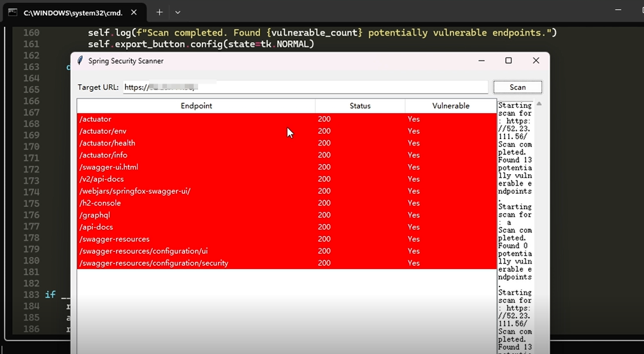Select the /actuator/env endpoint row
The image size is (644, 354).
[x=287, y=131]
